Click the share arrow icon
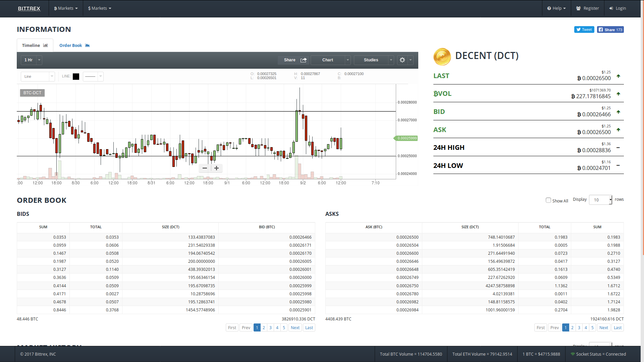This screenshot has width=644, height=362. coord(304,60)
